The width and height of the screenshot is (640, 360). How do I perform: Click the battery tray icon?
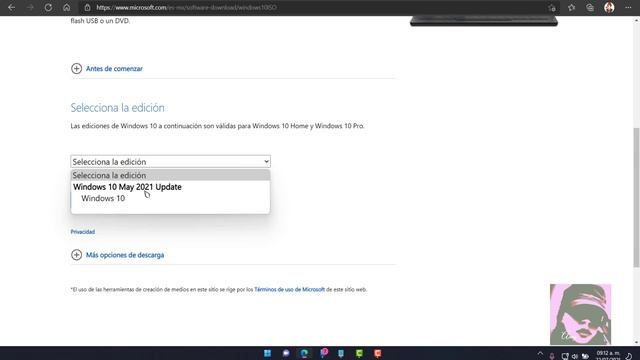click(585, 356)
